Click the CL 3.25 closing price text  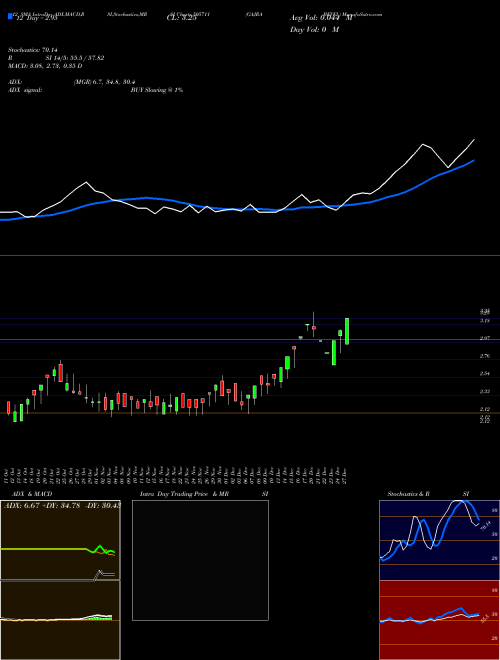(x=181, y=18)
